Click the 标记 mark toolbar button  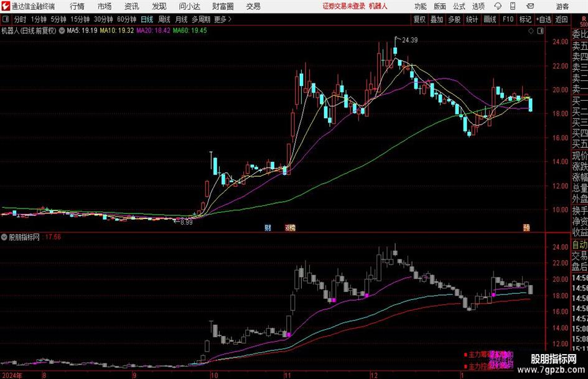(x=525, y=19)
